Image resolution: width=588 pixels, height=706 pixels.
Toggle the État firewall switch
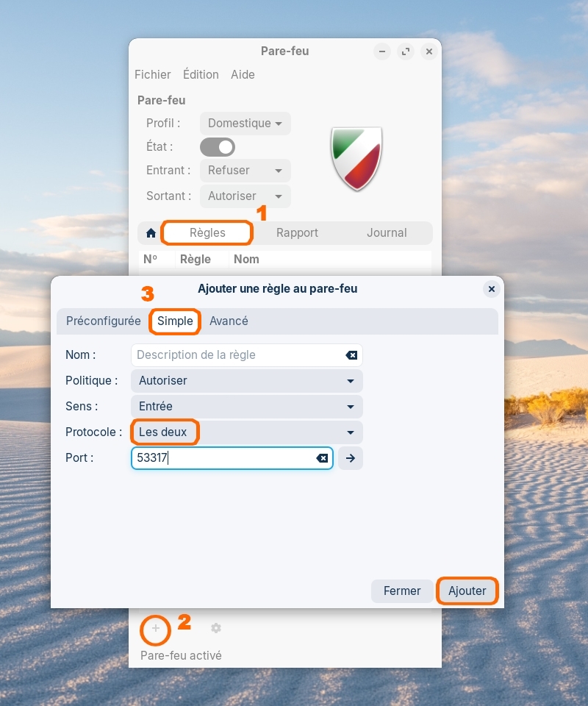pos(218,147)
